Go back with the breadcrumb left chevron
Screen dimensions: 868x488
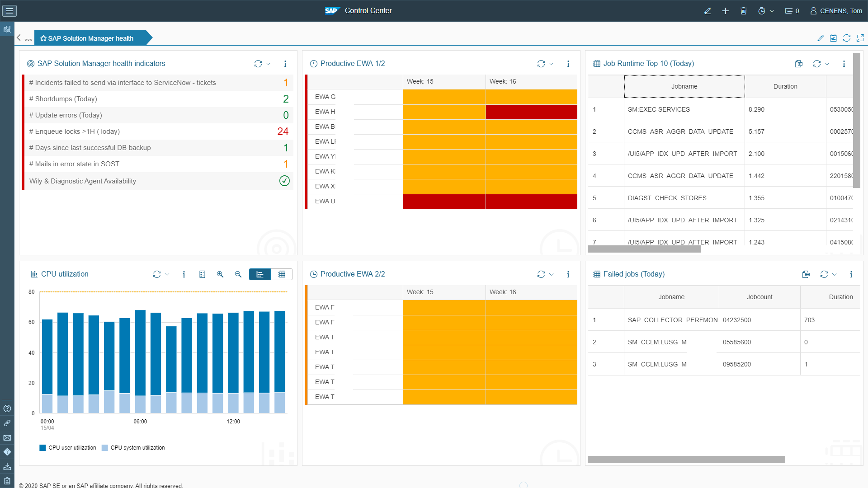(x=19, y=38)
